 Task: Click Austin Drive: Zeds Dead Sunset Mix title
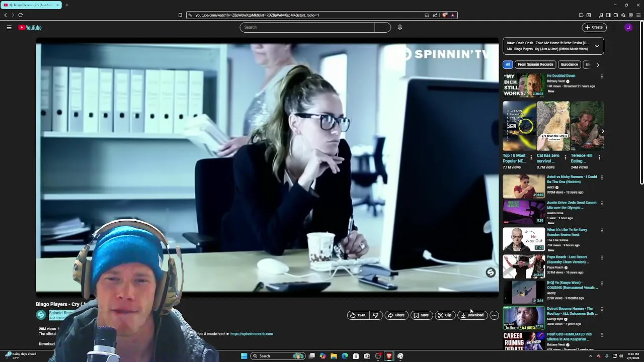click(x=572, y=205)
